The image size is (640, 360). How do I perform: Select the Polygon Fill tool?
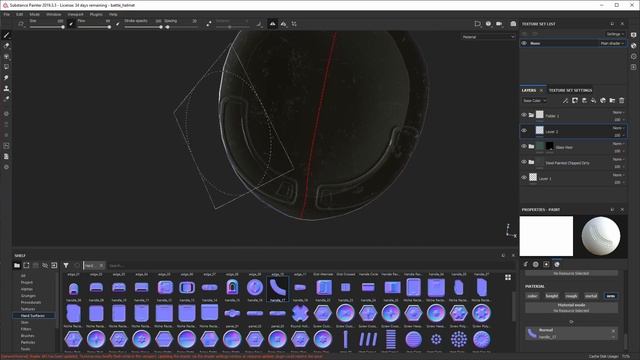click(6, 67)
